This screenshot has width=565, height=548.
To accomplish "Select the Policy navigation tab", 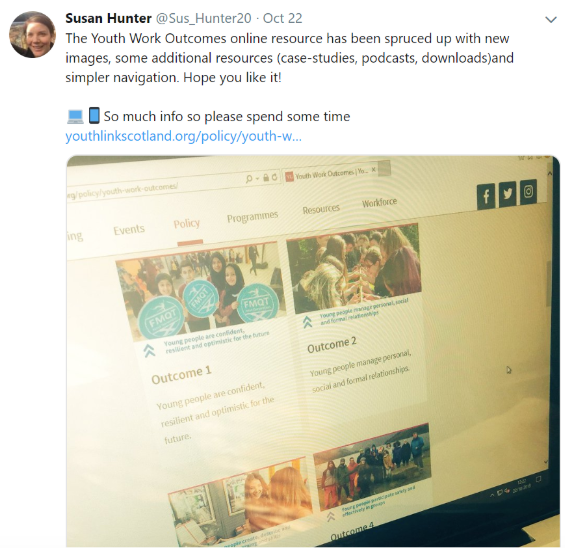I will (187, 224).
